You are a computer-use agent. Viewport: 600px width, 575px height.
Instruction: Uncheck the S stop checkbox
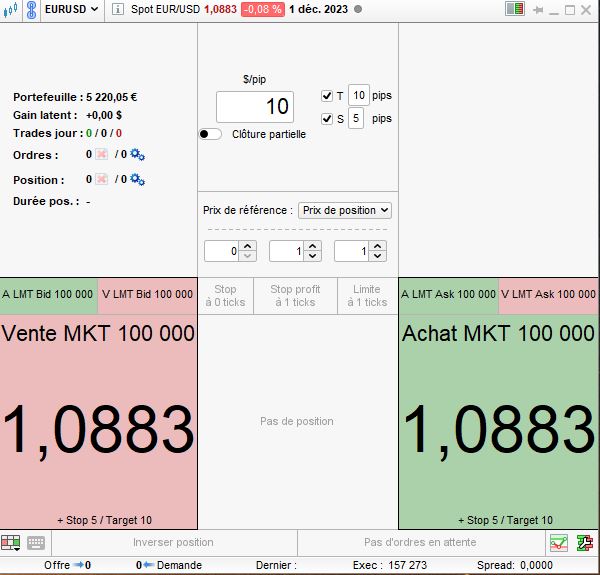[x=327, y=119]
